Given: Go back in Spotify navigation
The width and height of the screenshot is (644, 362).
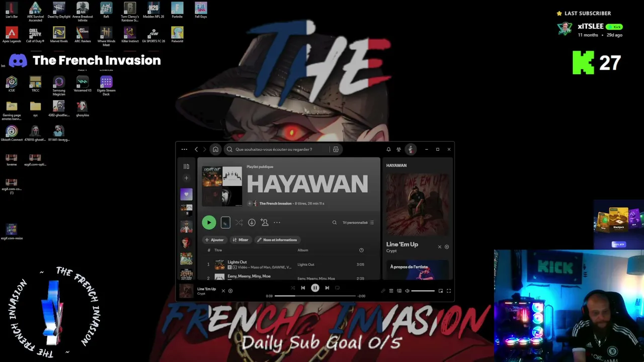Looking at the screenshot, I should [196, 149].
